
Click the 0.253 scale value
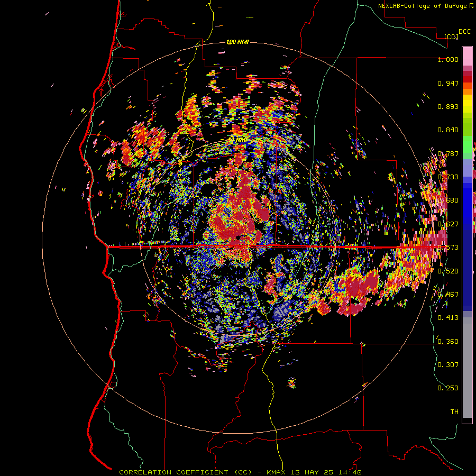coord(448,388)
